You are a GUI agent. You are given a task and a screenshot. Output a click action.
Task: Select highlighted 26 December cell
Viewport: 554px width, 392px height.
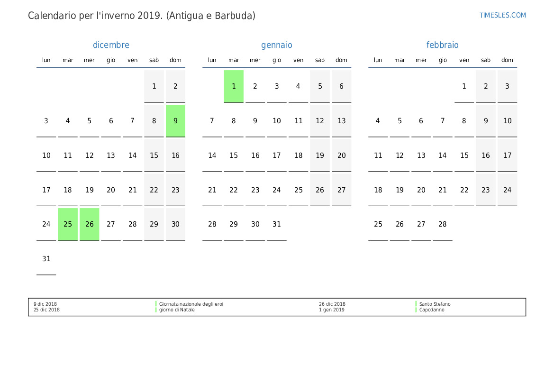click(90, 224)
